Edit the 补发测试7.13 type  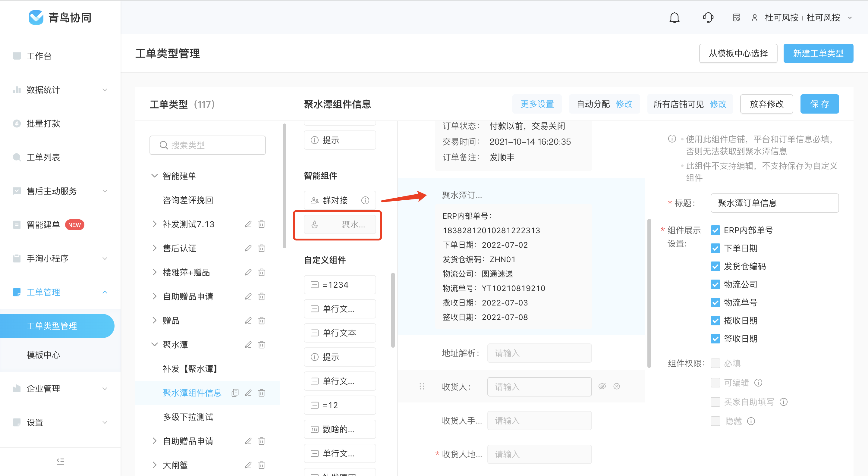248,224
